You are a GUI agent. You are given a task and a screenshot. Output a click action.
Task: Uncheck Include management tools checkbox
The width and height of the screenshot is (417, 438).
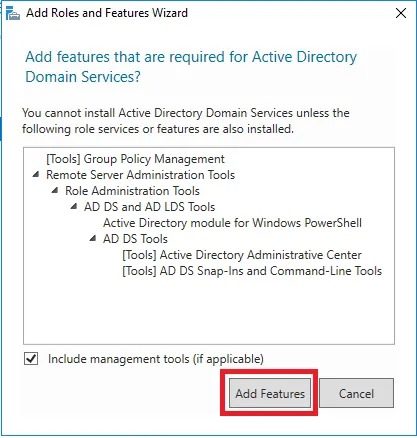tap(31, 359)
